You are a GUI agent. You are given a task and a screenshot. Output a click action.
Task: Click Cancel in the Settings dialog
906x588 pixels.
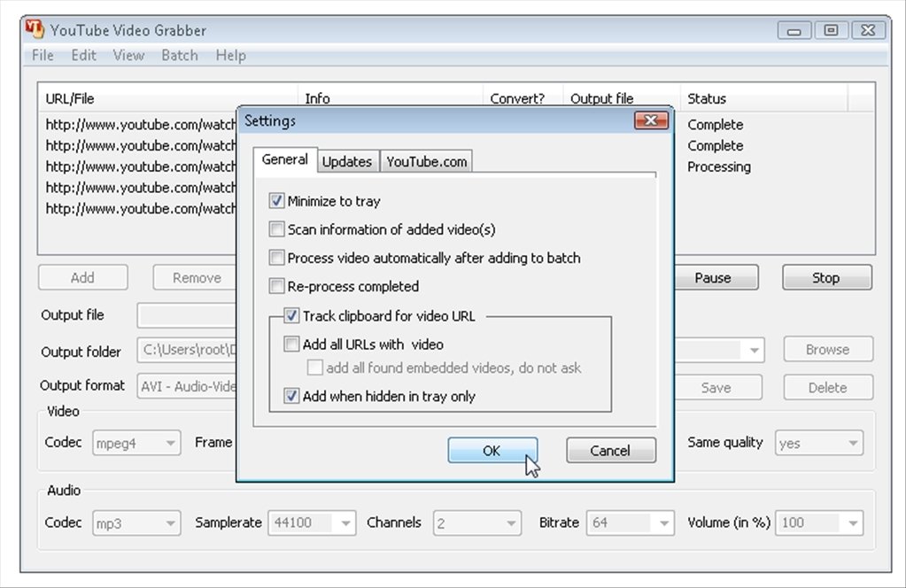611,451
